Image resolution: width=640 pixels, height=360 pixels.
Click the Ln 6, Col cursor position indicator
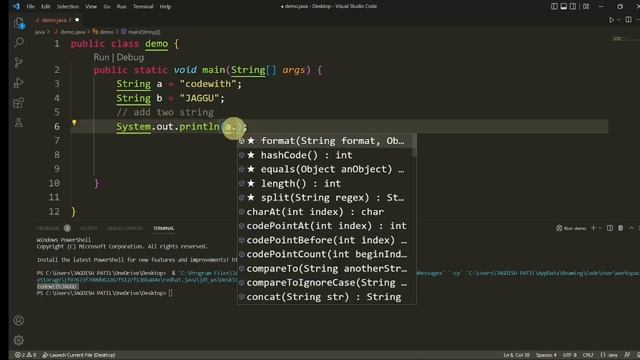click(516, 355)
